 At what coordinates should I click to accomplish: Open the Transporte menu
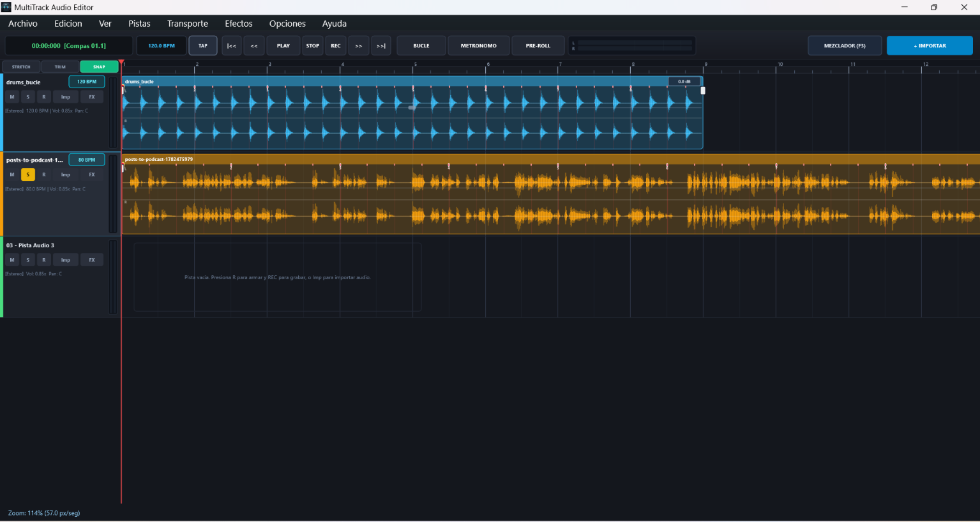(x=188, y=24)
